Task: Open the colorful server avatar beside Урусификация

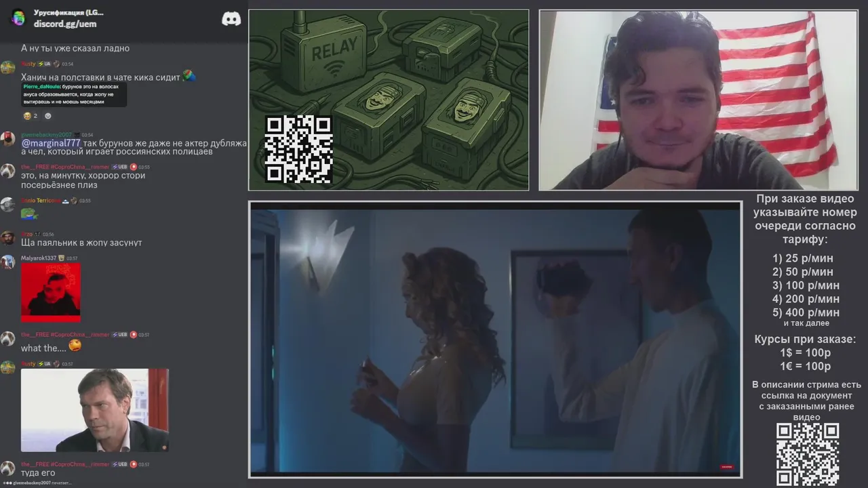Action: point(18,18)
